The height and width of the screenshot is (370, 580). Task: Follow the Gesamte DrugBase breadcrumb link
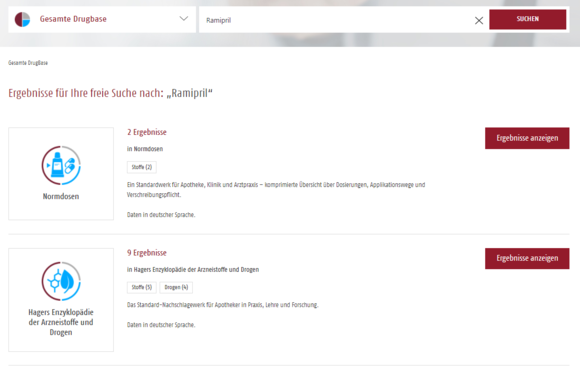(28, 63)
